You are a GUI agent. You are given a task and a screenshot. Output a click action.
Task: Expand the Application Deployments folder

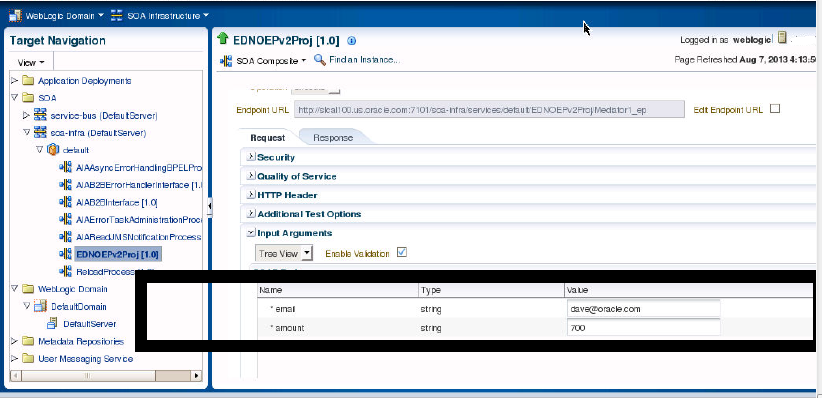15,81
